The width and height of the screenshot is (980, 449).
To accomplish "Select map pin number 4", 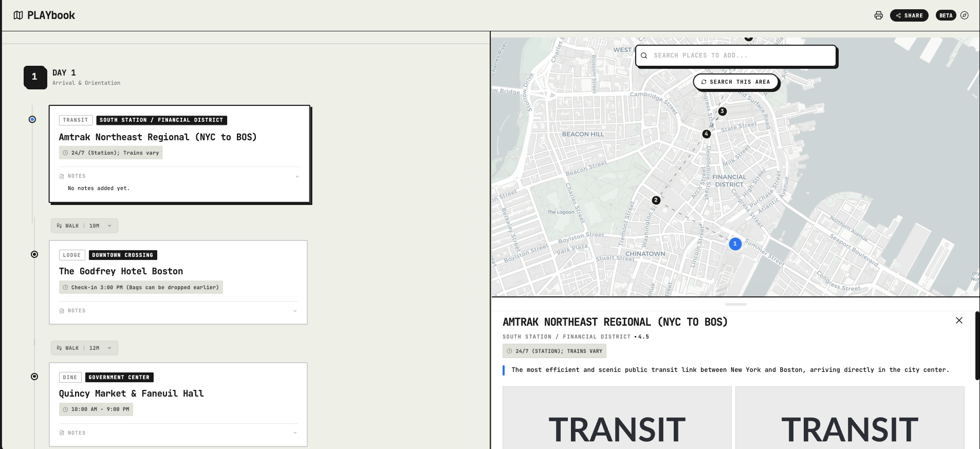I will click(x=706, y=134).
